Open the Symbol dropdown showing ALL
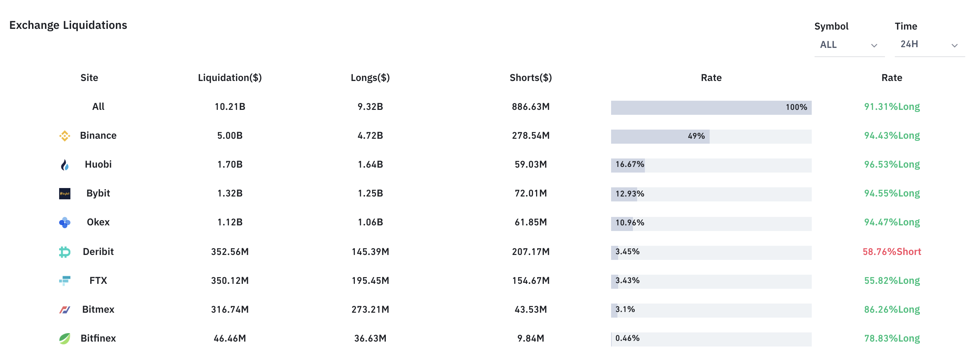Viewport: 980px width, 362px height. [x=849, y=45]
